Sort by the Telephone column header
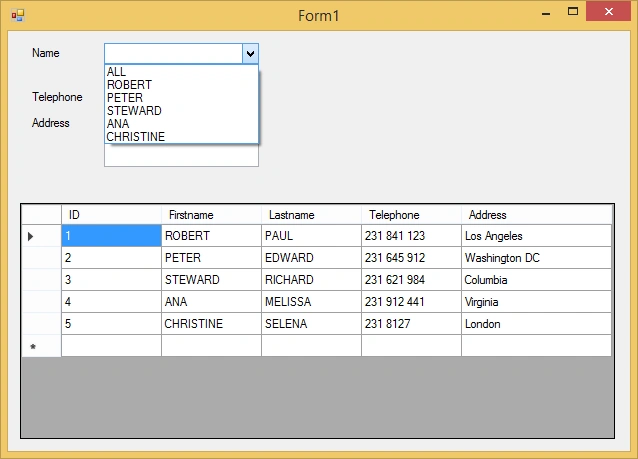Image resolution: width=638 pixels, height=459 pixels. (x=411, y=214)
